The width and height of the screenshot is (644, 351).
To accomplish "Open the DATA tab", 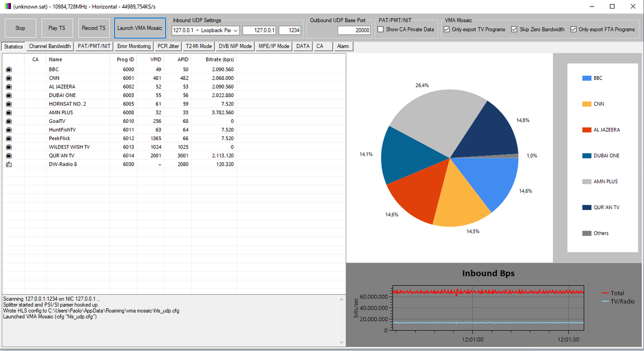I will [303, 46].
